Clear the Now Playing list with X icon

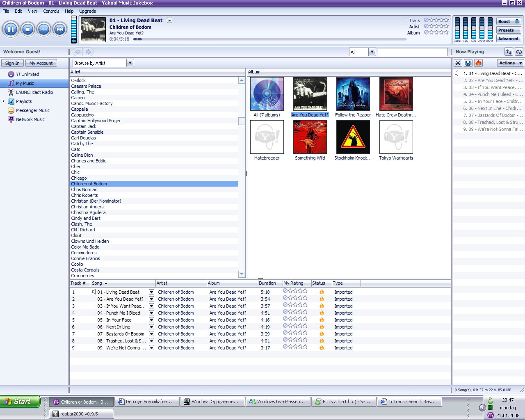coord(458,63)
